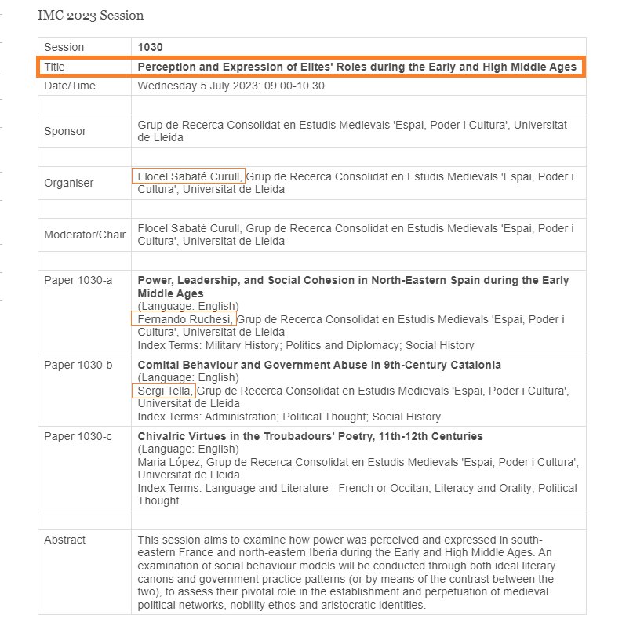This screenshot has height=644, width=644.
Task: Click the date 'Wednesday 5 July 2023: 09.00-10.30'
Action: coord(231,86)
